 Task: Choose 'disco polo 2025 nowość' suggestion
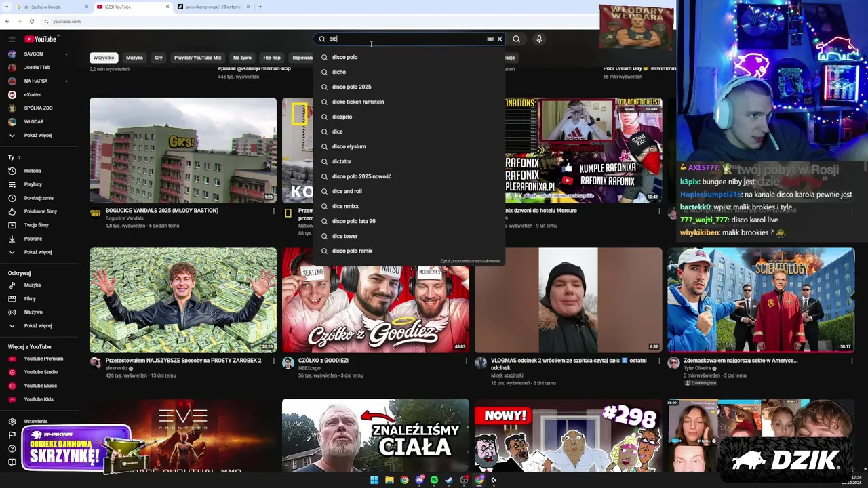pos(410,176)
